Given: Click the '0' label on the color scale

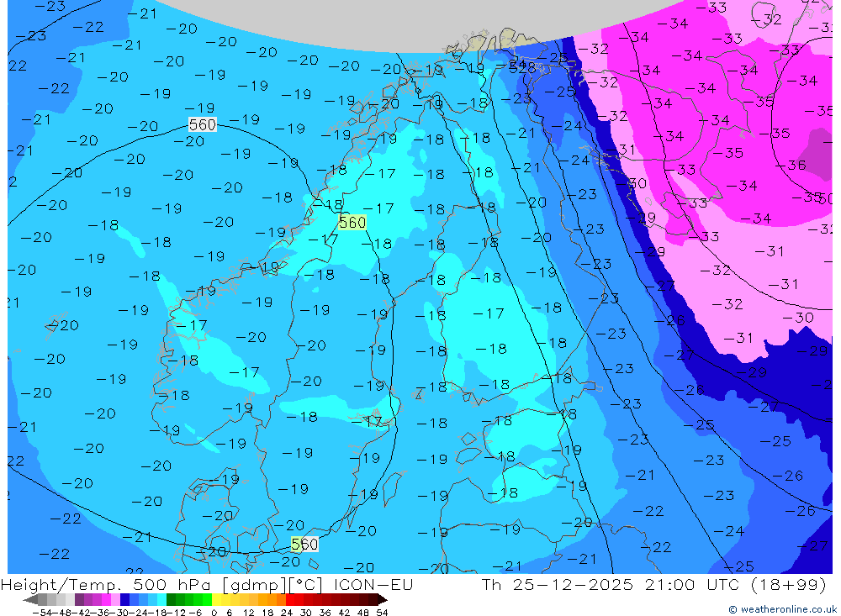Looking at the screenshot, I should (214, 613).
